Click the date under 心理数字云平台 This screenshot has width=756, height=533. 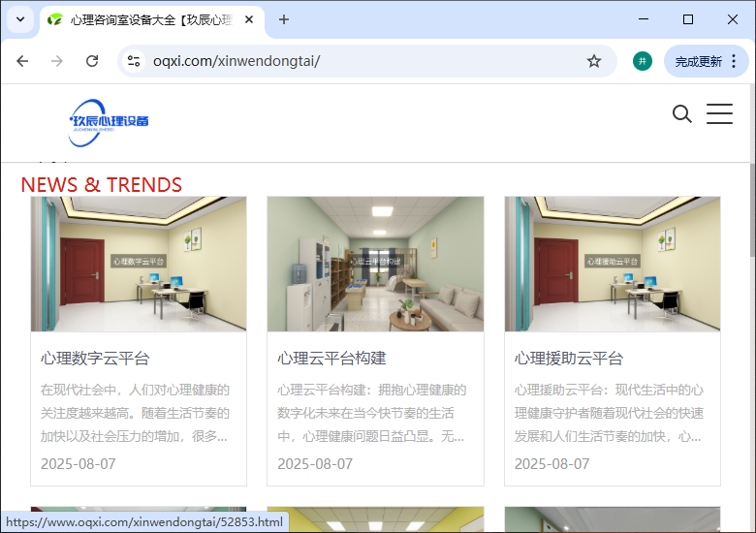point(79,463)
